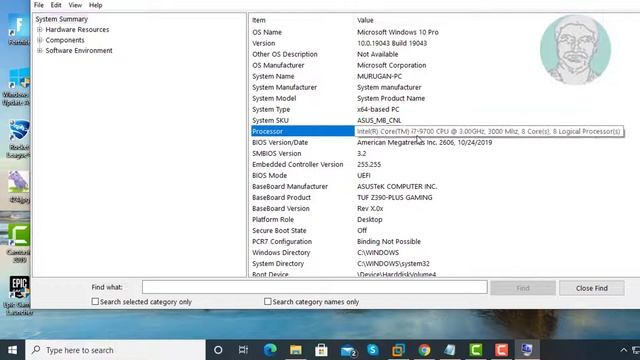
Task: Open Microsoft Store from taskbar
Action: pyautogui.click(x=321, y=350)
